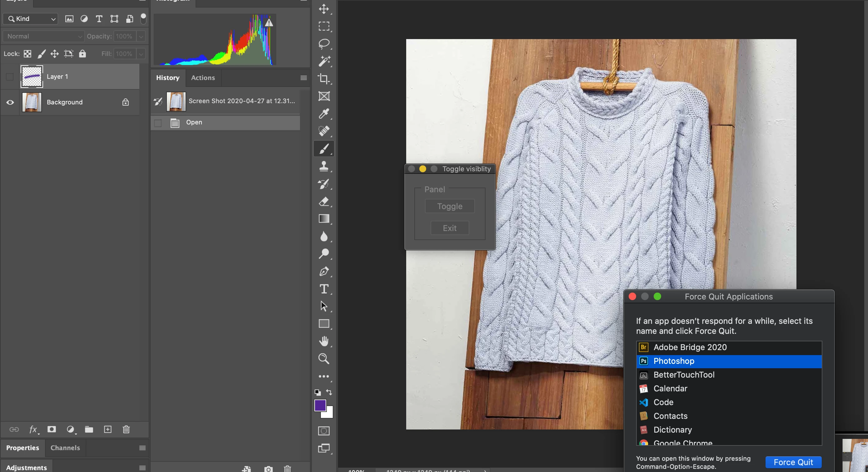
Task: Select the Lasso tool
Action: point(324,43)
